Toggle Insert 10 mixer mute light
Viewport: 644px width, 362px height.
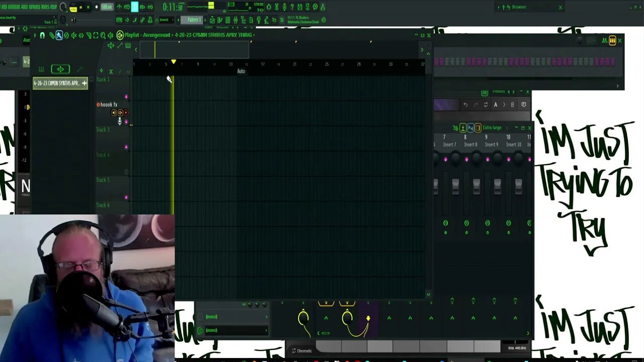coord(509,159)
